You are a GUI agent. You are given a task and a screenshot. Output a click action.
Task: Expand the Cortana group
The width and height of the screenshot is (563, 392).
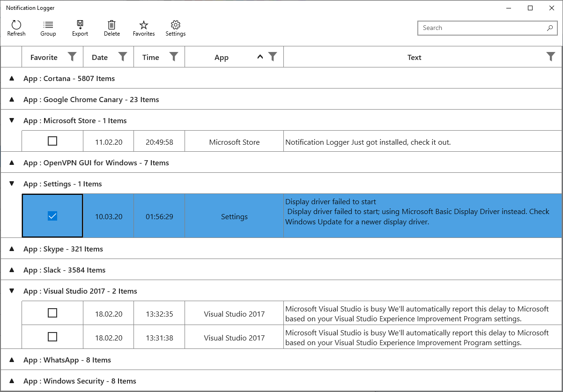[12, 79]
